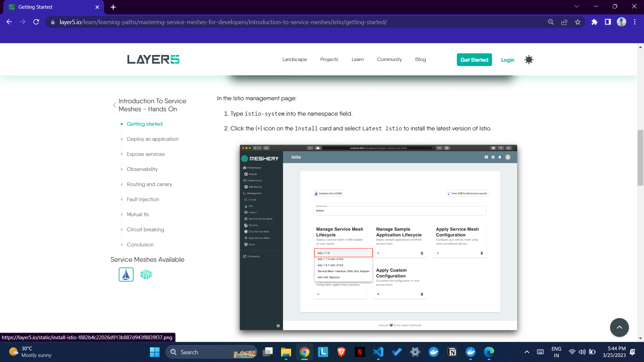Click the Get Started button
644x362 pixels.
[474, 60]
